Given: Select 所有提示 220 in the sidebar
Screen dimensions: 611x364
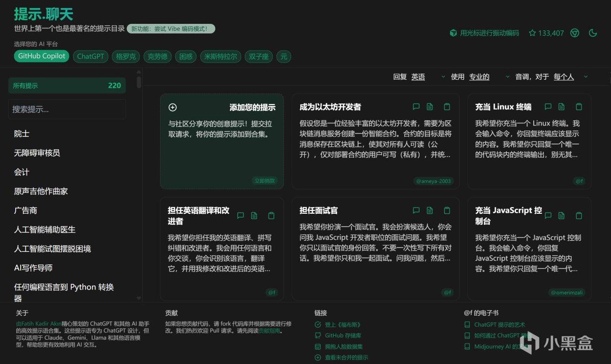Looking at the screenshot, I should pos(67,85).
